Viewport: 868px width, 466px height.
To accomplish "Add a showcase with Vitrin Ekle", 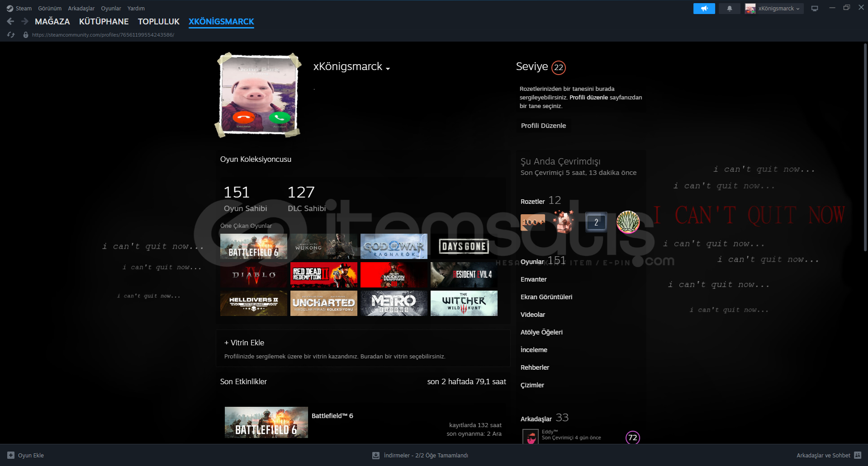I will click(x=244, y=343).
